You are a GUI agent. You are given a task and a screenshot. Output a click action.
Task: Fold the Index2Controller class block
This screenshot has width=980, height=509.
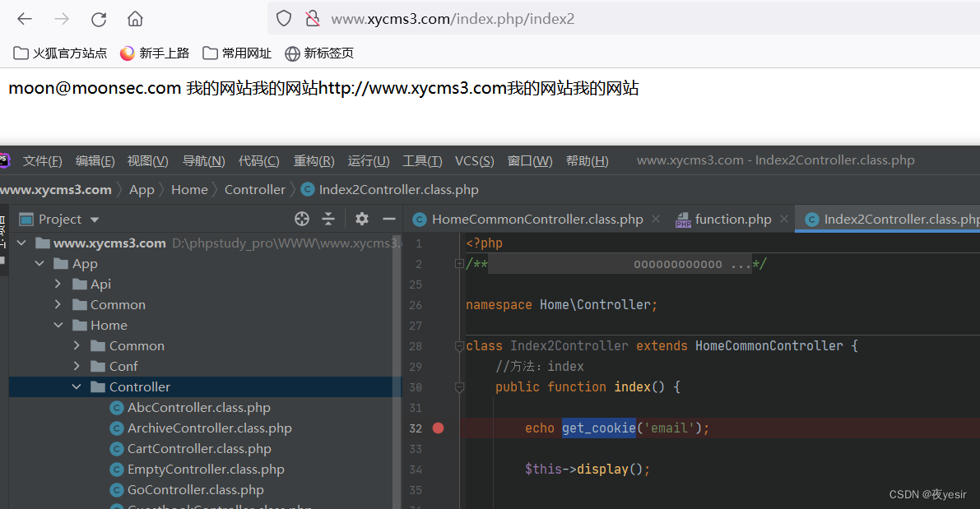459,346
